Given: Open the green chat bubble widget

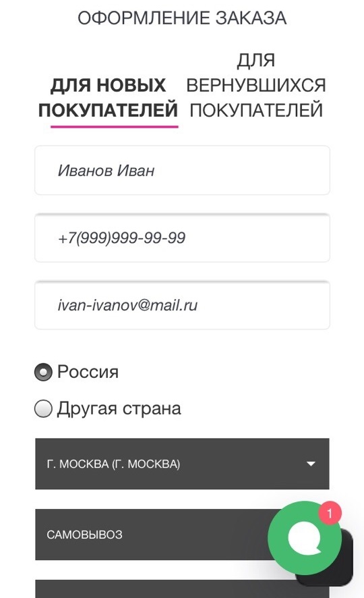Looking at the screenshot, I should pyautogui.click(x=304, y=538).
